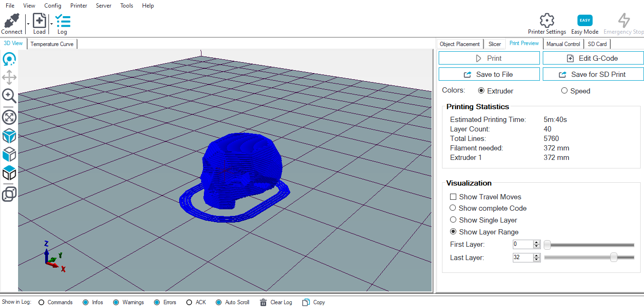The height and width of the screenshot is (308, 644).
Task: Click the Clear Log trash icon
Action: (263, 302)
